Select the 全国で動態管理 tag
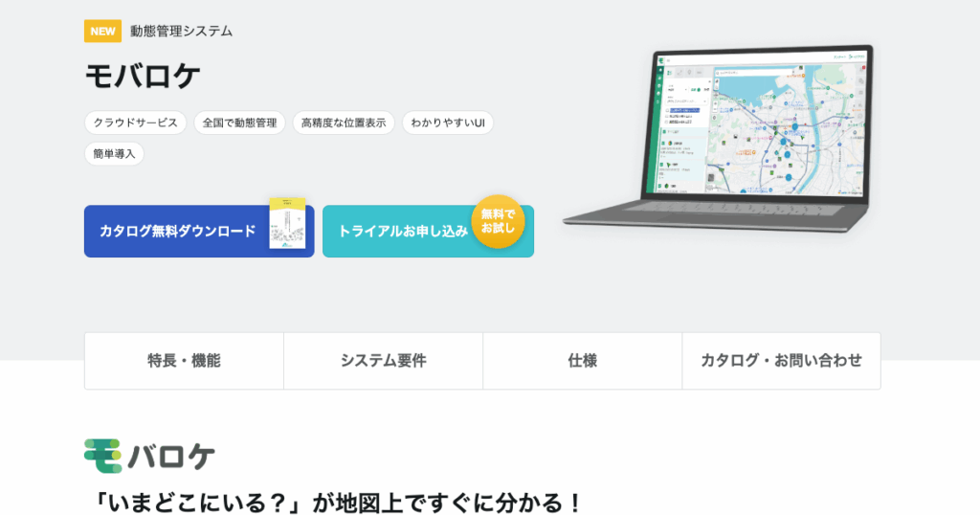 click(239, 123)
